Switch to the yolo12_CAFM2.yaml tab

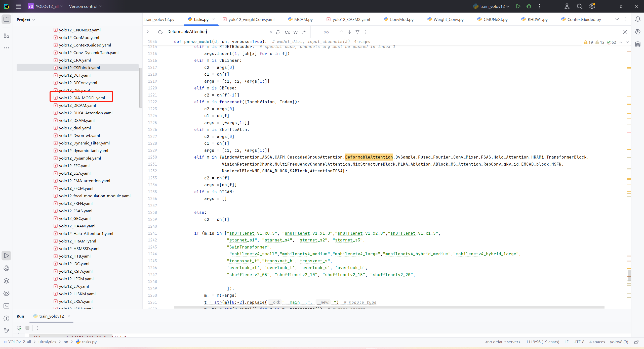pyautogui.click(x=351, y=19)
